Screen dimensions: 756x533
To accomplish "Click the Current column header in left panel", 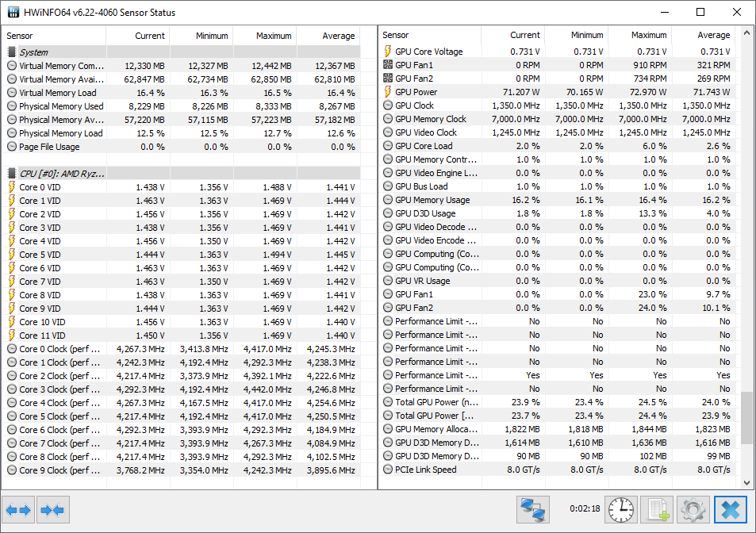I will pyautogui.click(x=138, y=36).
